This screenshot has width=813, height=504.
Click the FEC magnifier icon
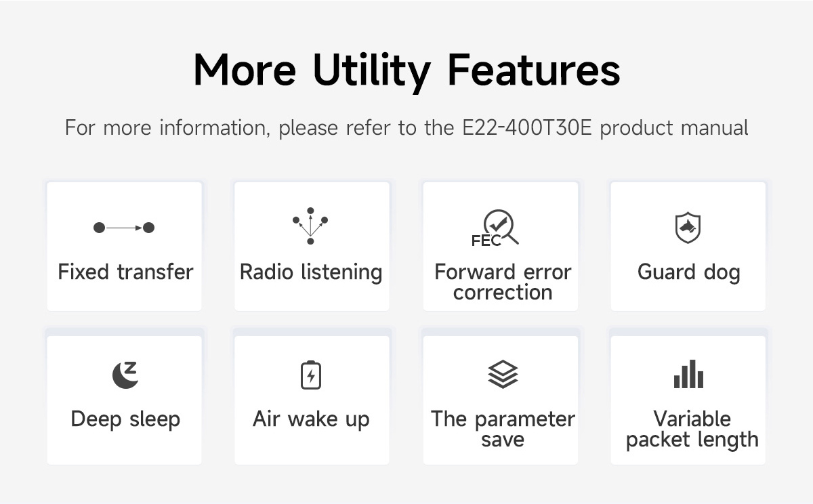coord(495,228)
